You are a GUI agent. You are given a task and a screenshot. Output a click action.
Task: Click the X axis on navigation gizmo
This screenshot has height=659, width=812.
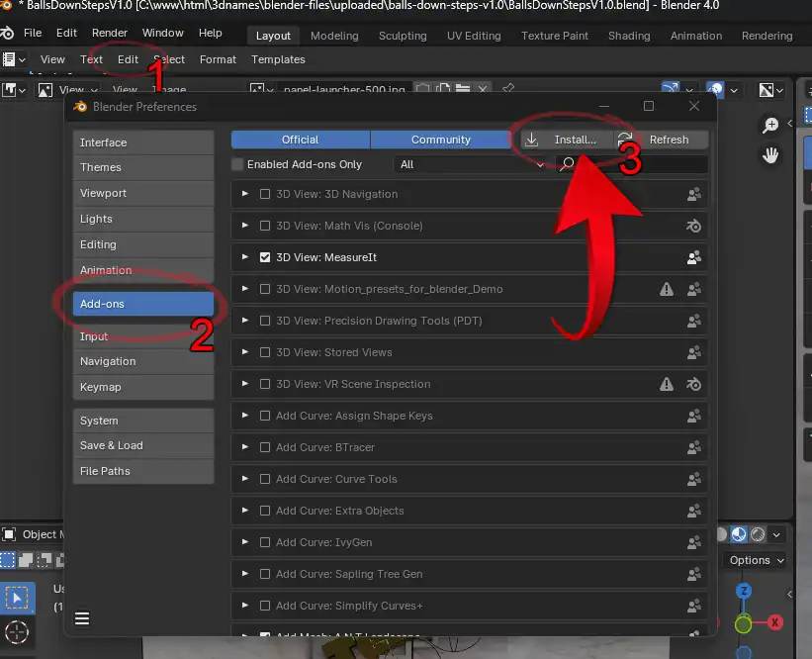coord(774,622)
